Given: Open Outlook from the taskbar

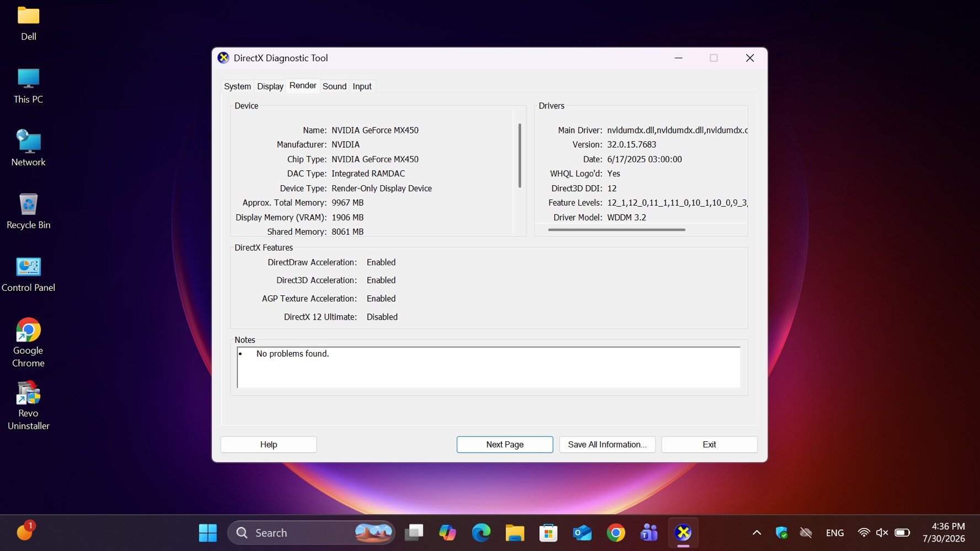Looking at the screenshot, I should (x=582, y=533).
